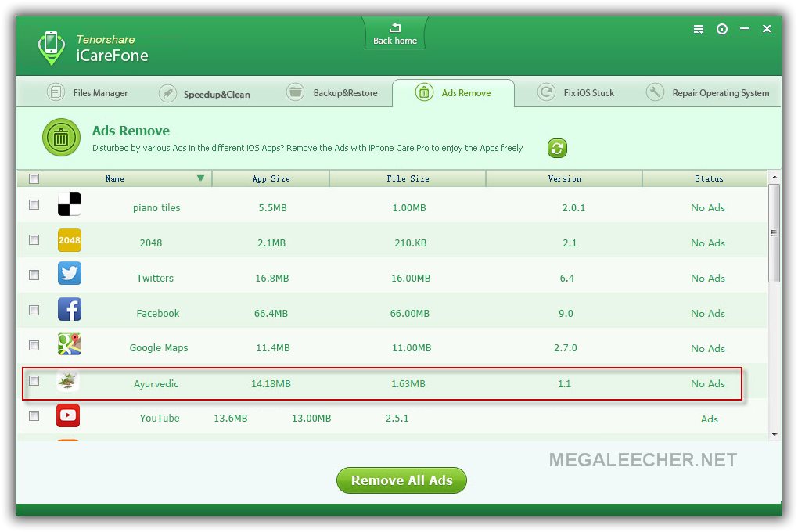Select the piano tiles app name
The image size is (798, 532).
click(156, 207)
